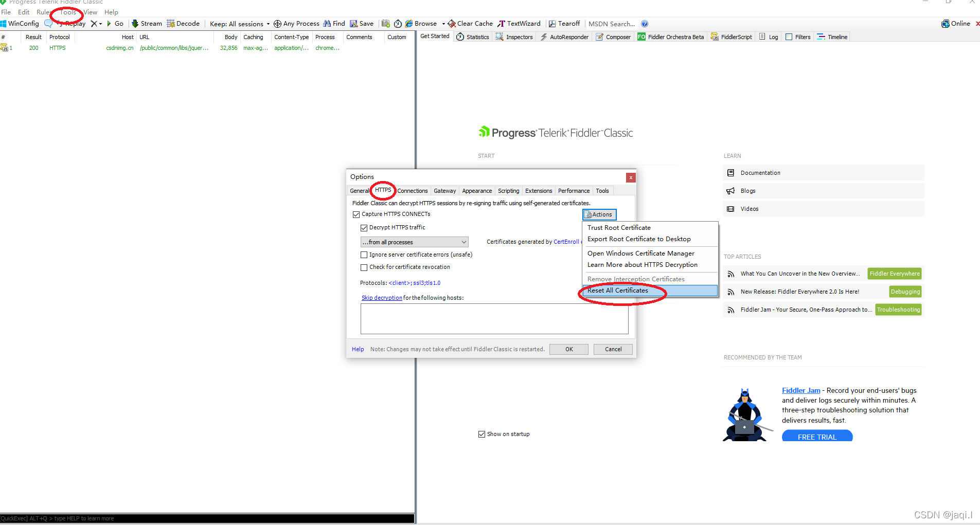Open the FiddlerScript tab

(732, 37)
